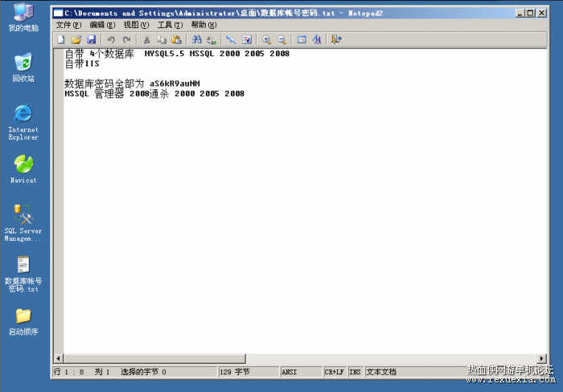Click the CR+LF line ending status entry

point(335,372)
